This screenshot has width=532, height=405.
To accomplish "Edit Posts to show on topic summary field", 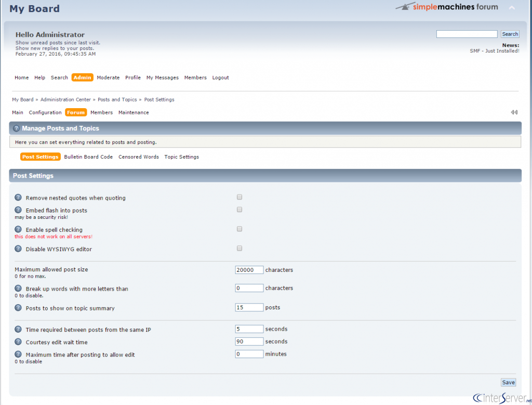I will [249, 307].
